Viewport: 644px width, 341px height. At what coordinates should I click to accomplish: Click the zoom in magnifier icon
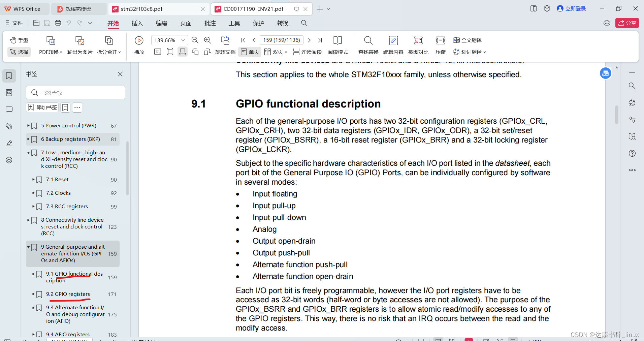point(207,40)
